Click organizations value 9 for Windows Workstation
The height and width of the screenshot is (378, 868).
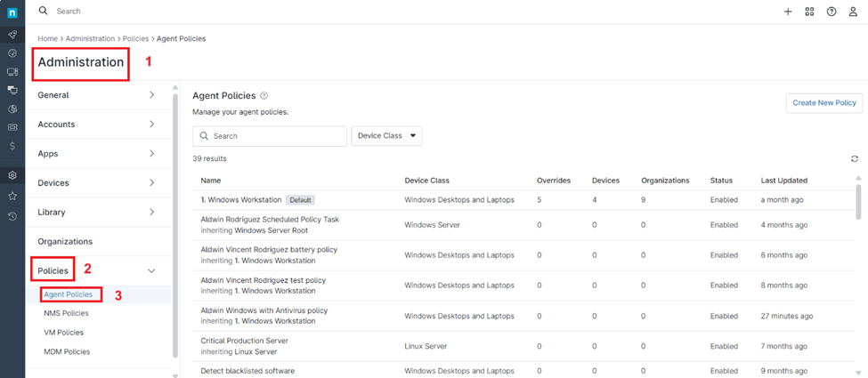644,200
